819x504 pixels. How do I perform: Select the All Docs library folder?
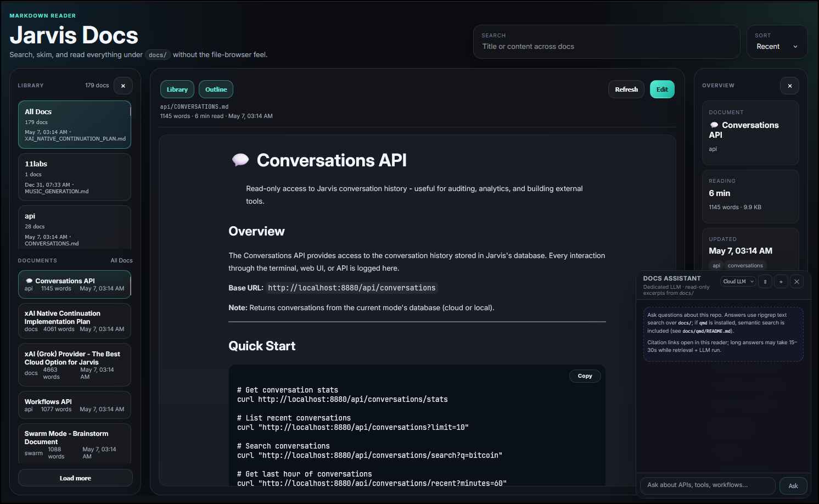[x=75, y=125]
